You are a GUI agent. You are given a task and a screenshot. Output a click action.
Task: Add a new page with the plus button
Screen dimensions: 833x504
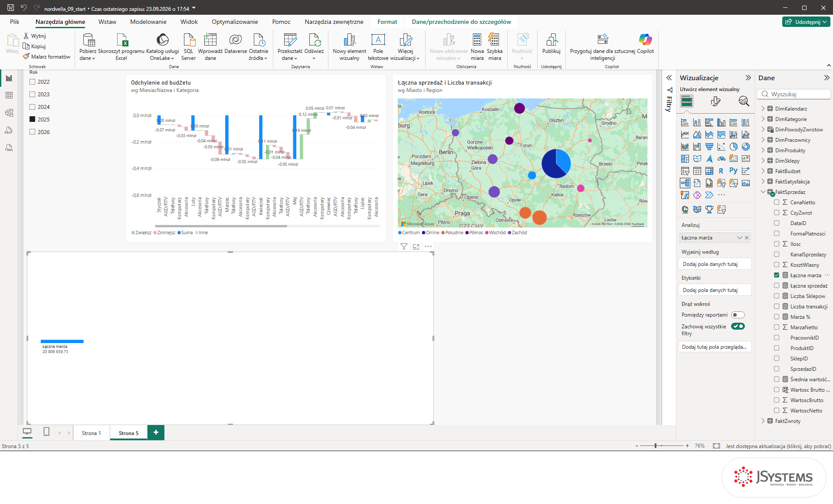coord(156,432)
